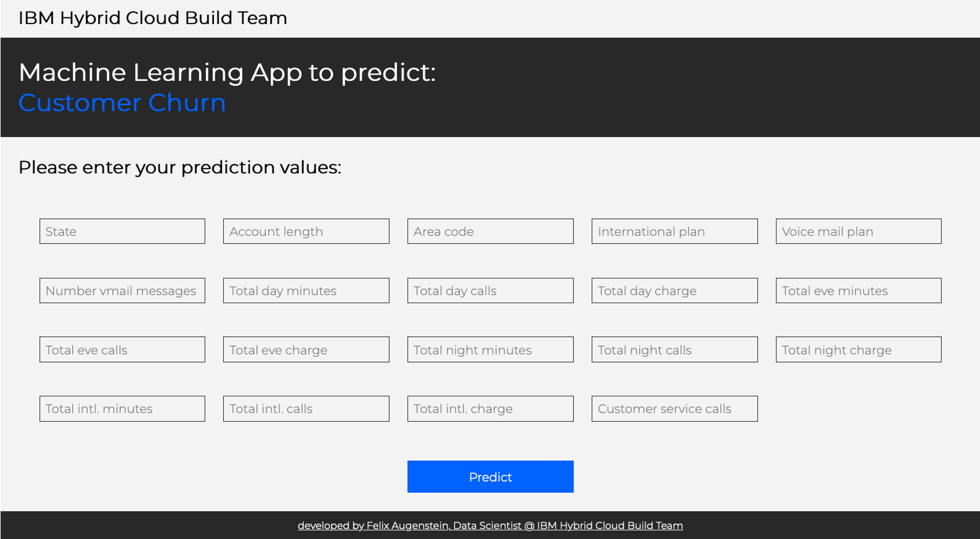Click the State input field

(122, 231)
